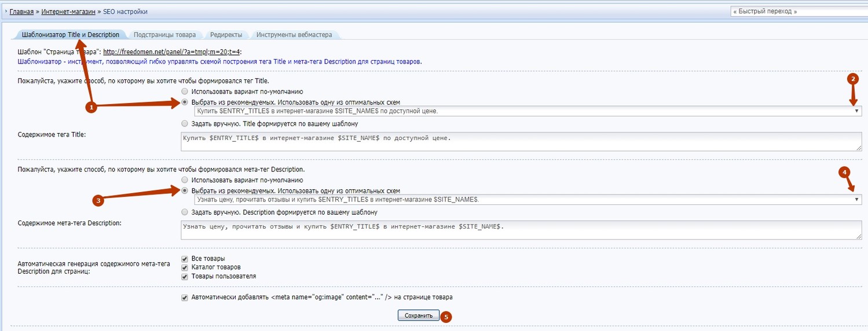
Task: Open the Шаблонизатор Title и Description tab
Action: pos(70,35)
